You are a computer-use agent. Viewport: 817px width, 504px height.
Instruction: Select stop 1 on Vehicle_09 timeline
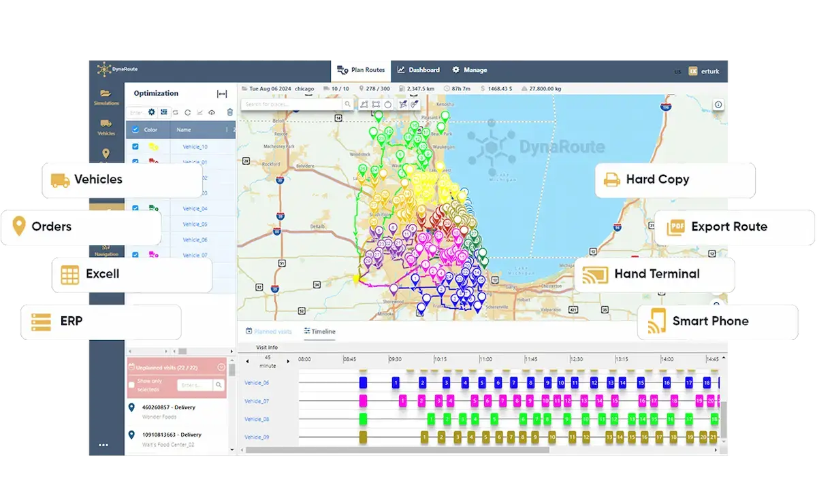click(425, 437)
